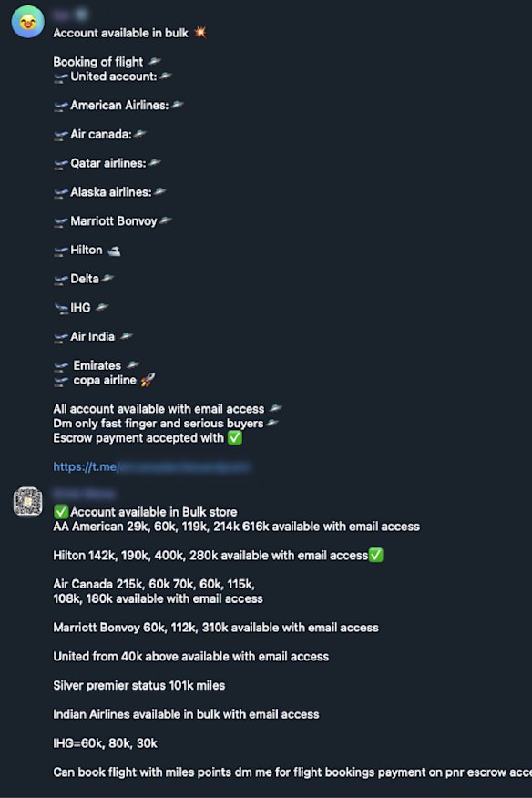Image resolution: width=532 pixels, height=798 pixels.
Task: Select the Air Canada 215k line
Action: click(164, 583)
